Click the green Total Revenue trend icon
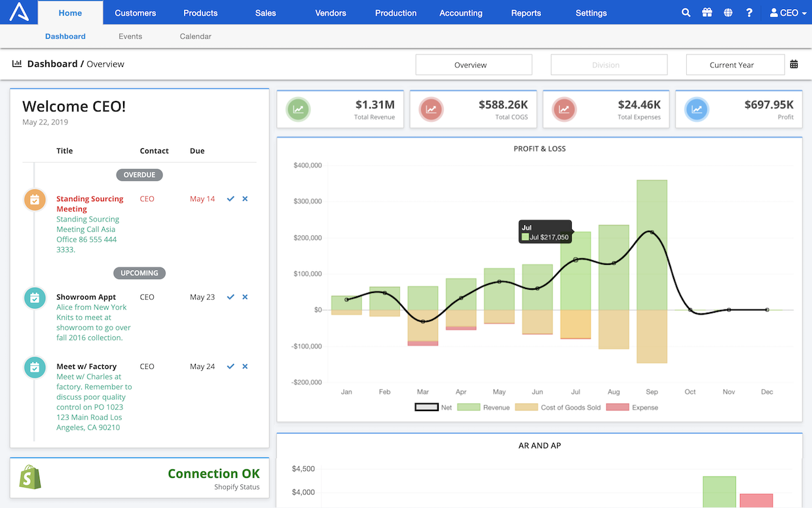This screenshot has height=508, width=812. tap(298, 109)
